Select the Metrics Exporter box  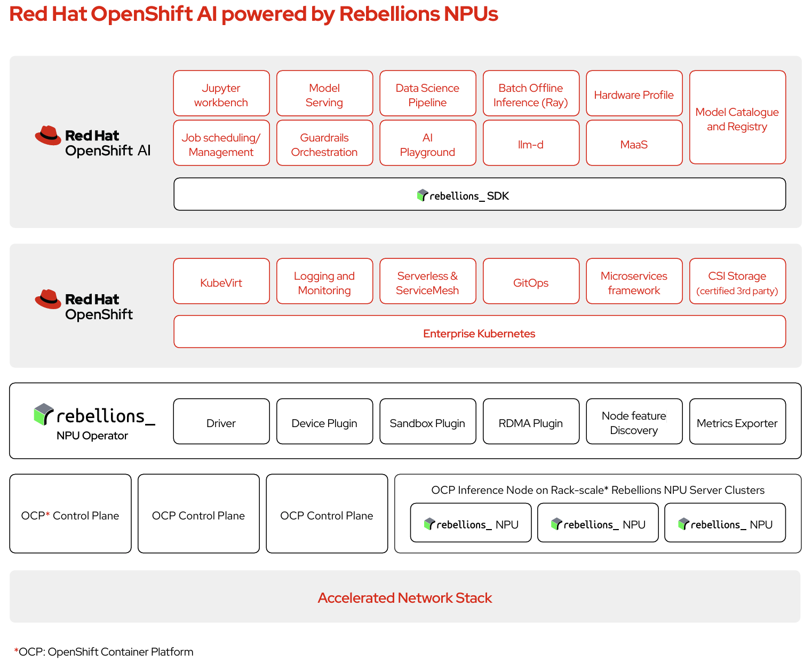click(737, 422)
